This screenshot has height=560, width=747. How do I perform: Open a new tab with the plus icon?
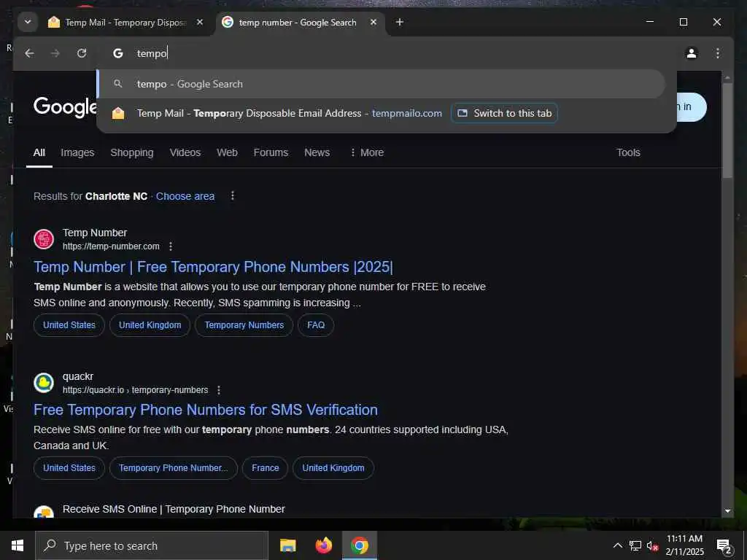tap(400, 22)
